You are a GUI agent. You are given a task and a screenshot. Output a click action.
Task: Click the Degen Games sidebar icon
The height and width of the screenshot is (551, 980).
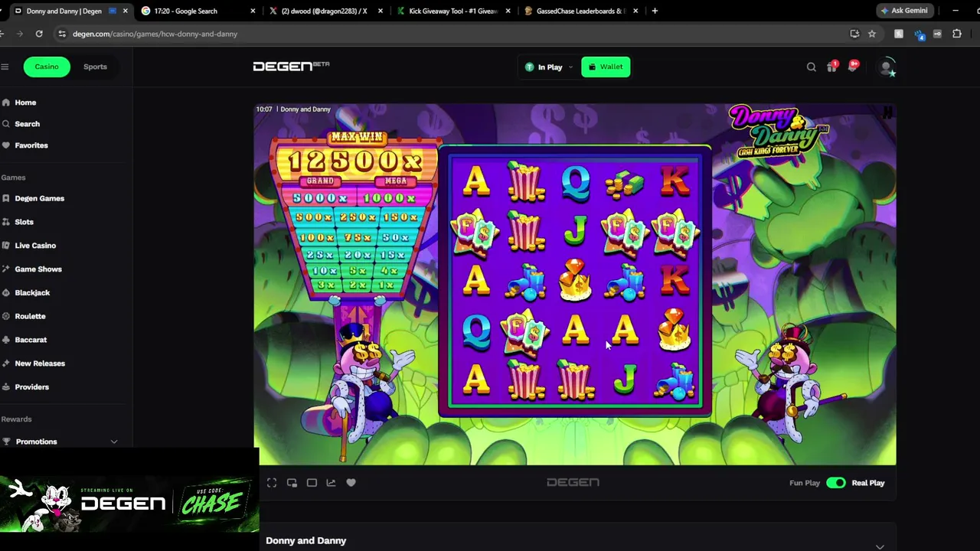point(6,198)
